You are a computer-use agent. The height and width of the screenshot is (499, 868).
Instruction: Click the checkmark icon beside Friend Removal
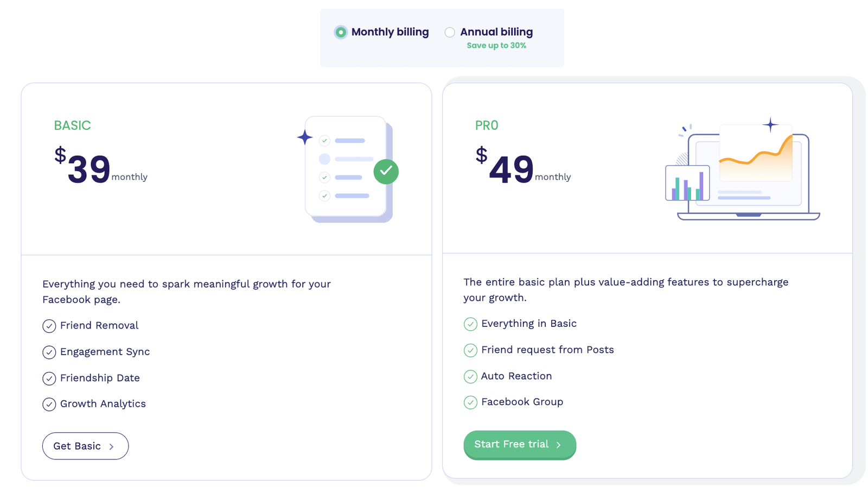pos(49,326)
